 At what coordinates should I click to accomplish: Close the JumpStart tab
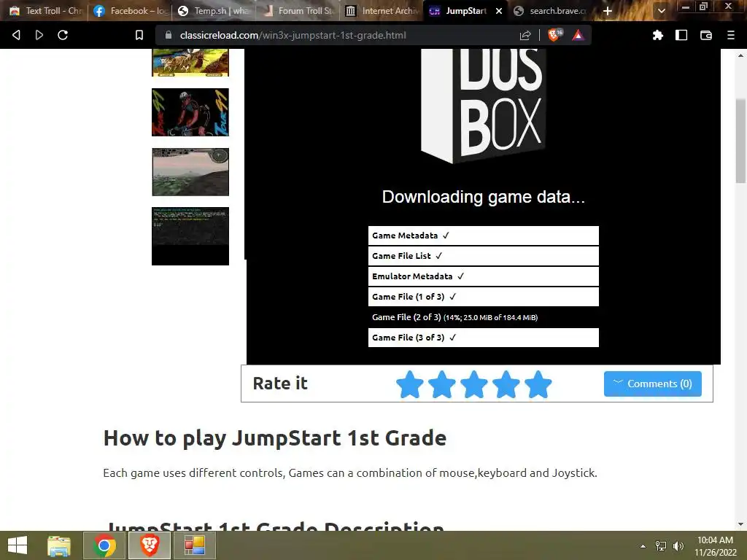(499, 10)
